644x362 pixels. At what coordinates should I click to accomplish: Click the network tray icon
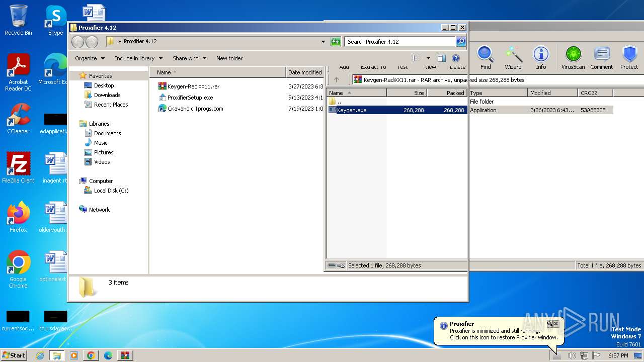584,355
